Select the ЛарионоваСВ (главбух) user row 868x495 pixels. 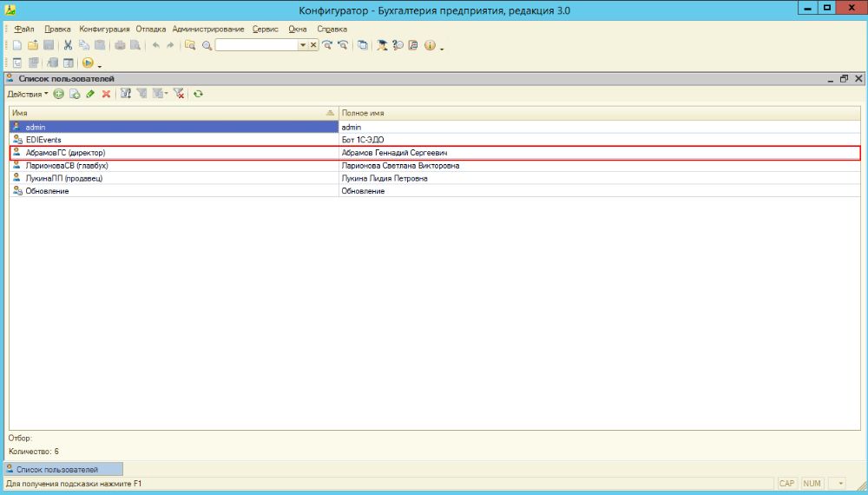[435, 166]
